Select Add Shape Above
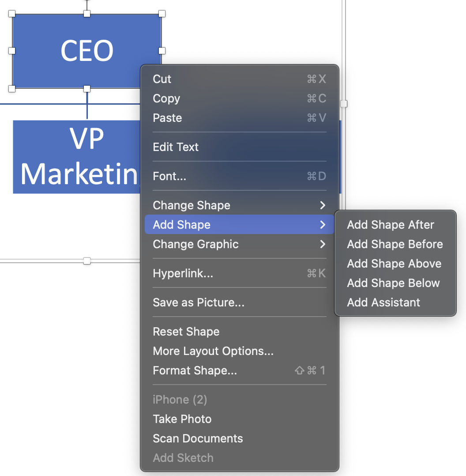The width and height of the screenshot is (466, 476). [x=394, y=264]
